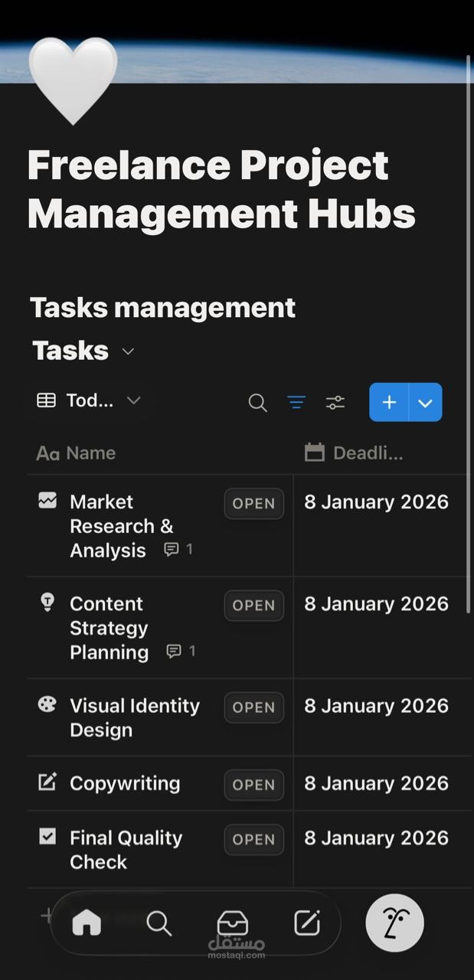
Task: Click the Deadline column header
Action: tap(368, 453)
